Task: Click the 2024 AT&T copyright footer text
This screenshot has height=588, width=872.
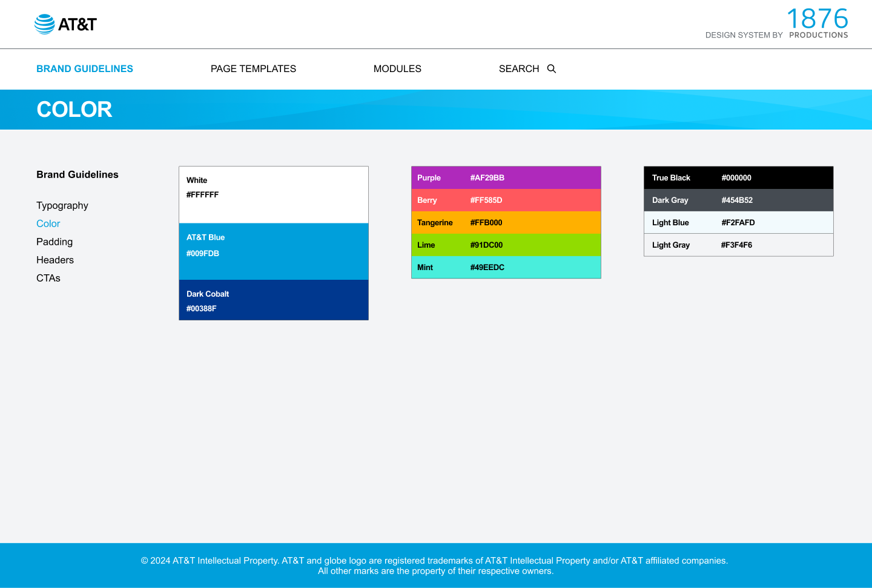Action: 435,566
